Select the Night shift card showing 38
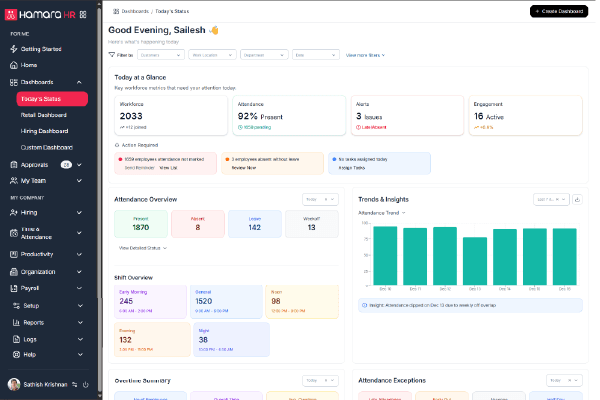 232,340
